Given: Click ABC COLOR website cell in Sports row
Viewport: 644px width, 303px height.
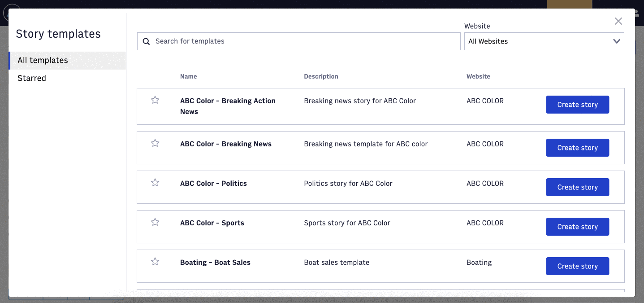Looking at the screenshot, I should pyautogui.click(x=485, y=223).
